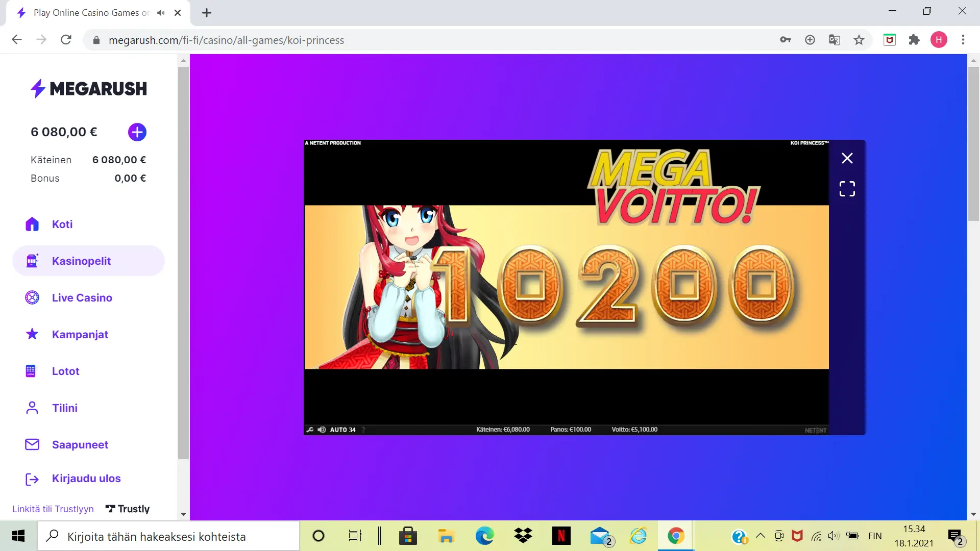This screenshot has width=980, height=551.
Task: Open Google Translate icon in address bar
Action: 835,40
